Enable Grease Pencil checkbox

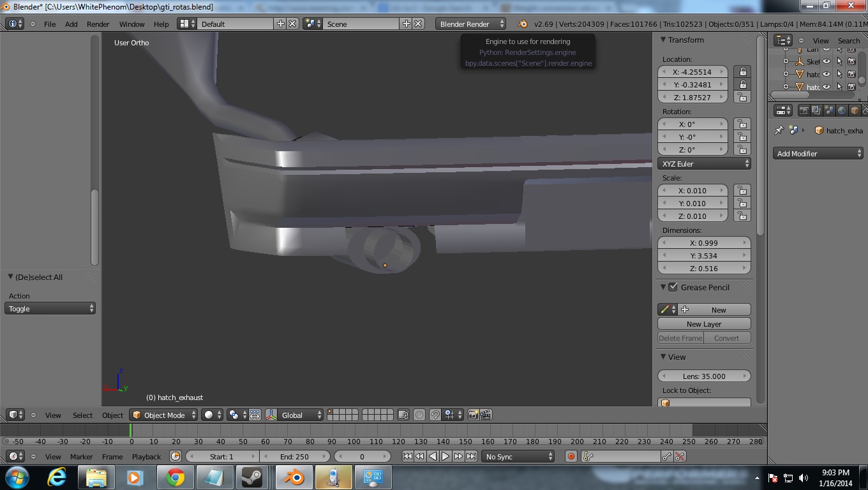pos(673,287)
